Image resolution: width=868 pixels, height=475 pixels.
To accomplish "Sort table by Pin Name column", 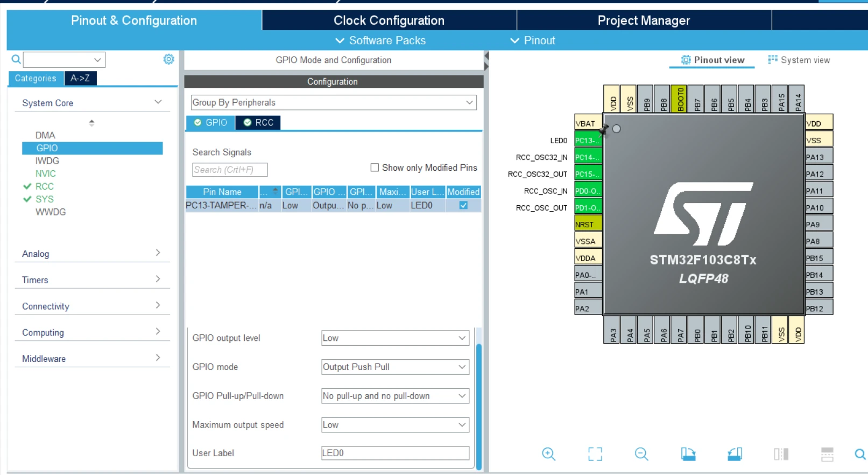I will [222, 192].
